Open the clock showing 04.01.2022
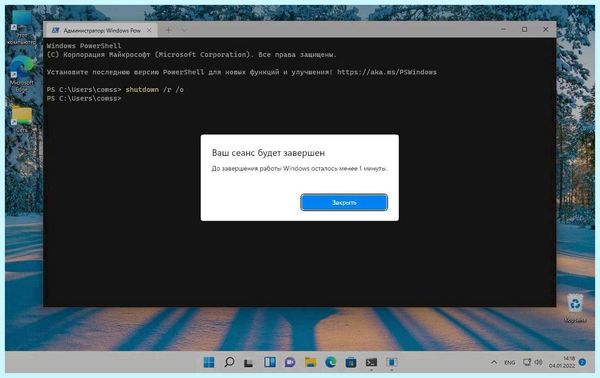This screenshot has height=378, width=600. [562, 362]
